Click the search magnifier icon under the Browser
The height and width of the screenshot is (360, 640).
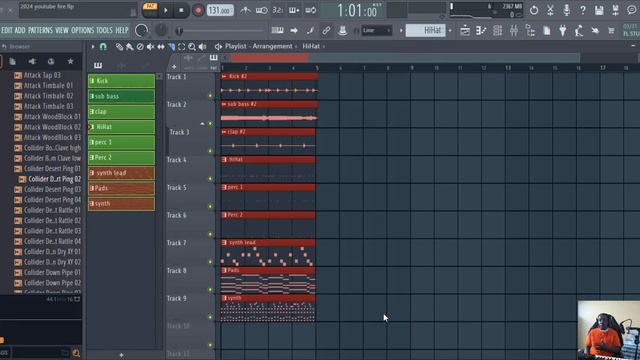[76, 353]
